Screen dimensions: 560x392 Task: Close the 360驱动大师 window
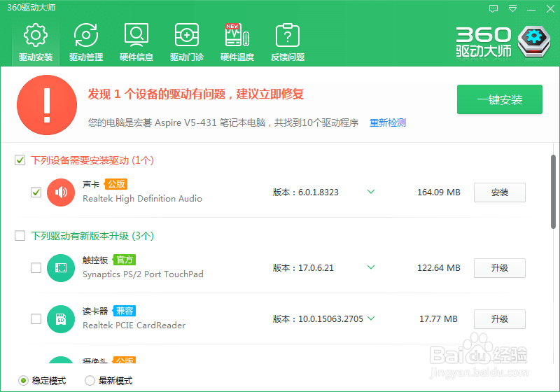pos(550,9)
